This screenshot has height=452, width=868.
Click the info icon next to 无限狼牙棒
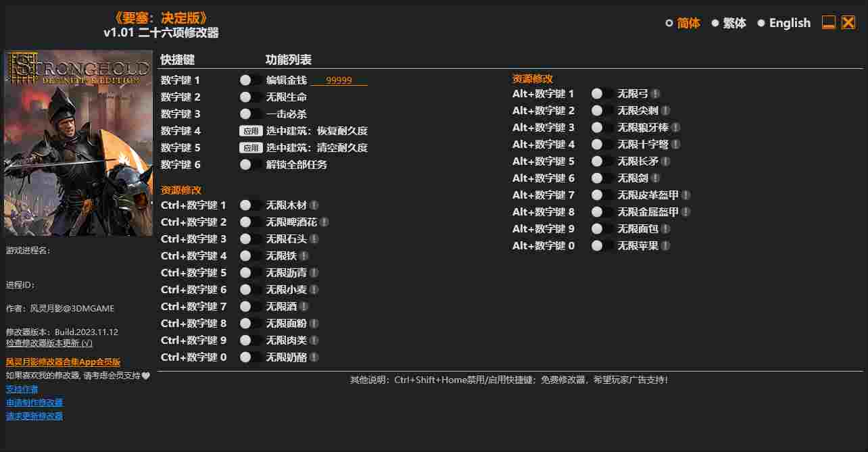point(676,127)
